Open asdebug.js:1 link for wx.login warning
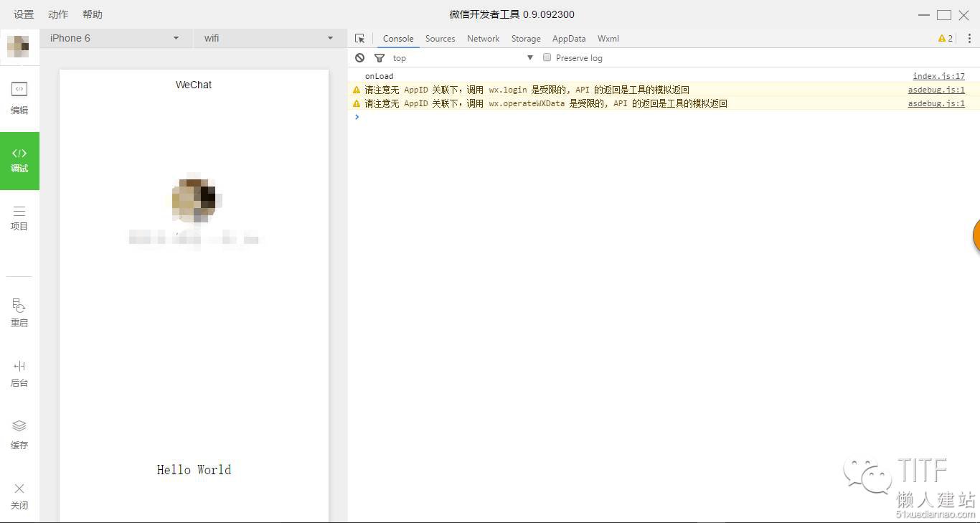Screen dimensions: 980x523 coord(936,90)
